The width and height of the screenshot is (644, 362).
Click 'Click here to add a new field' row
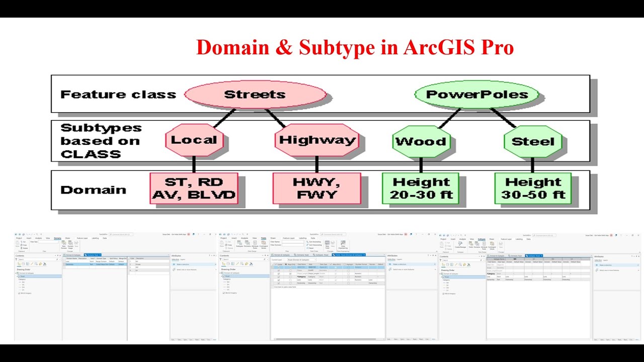pyautogui.click(x=328, y=287)
